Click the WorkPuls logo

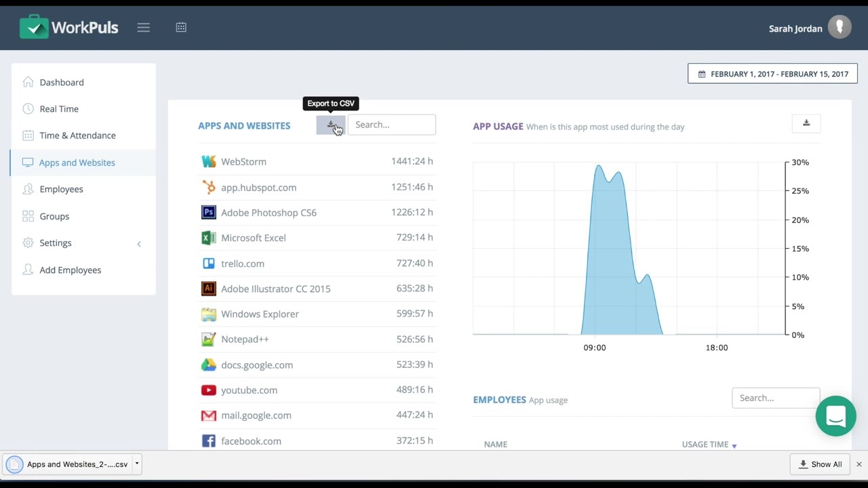(x=68, y=27)
